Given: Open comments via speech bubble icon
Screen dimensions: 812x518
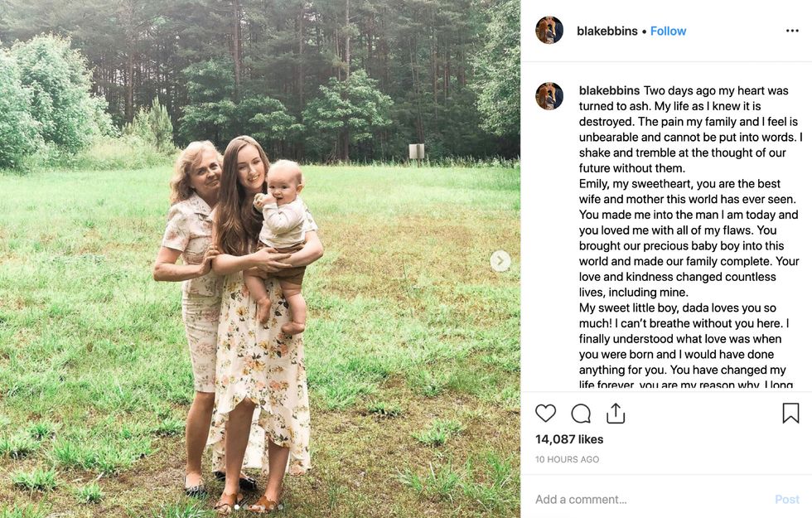Looking at the screenshot, I should (x=581, y=414).
